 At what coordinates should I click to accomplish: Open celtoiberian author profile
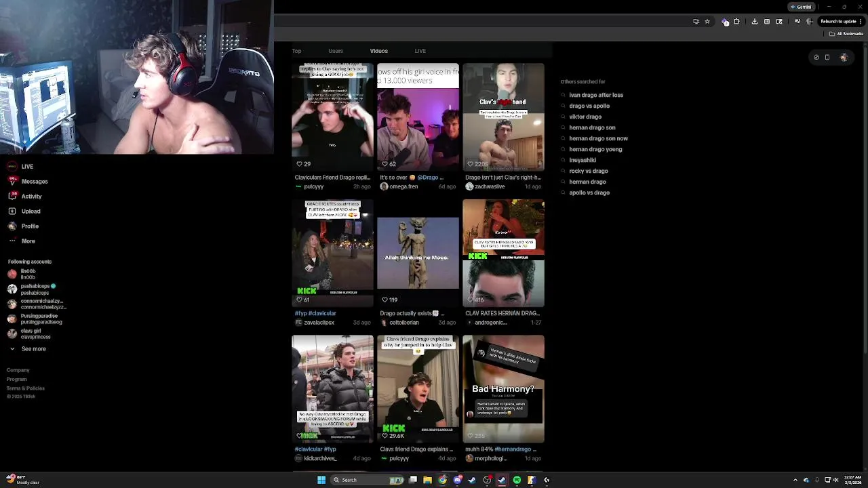(399, 323)
